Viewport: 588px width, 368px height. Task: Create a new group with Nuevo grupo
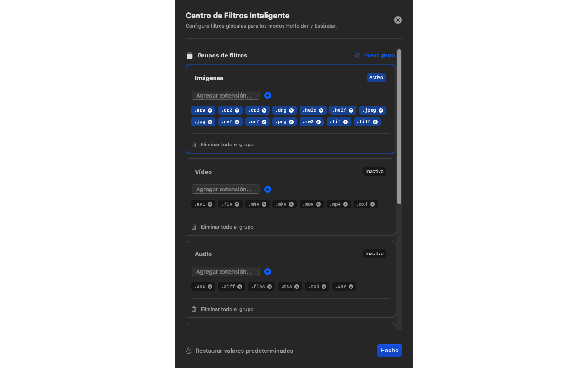(x=375, y=56)
